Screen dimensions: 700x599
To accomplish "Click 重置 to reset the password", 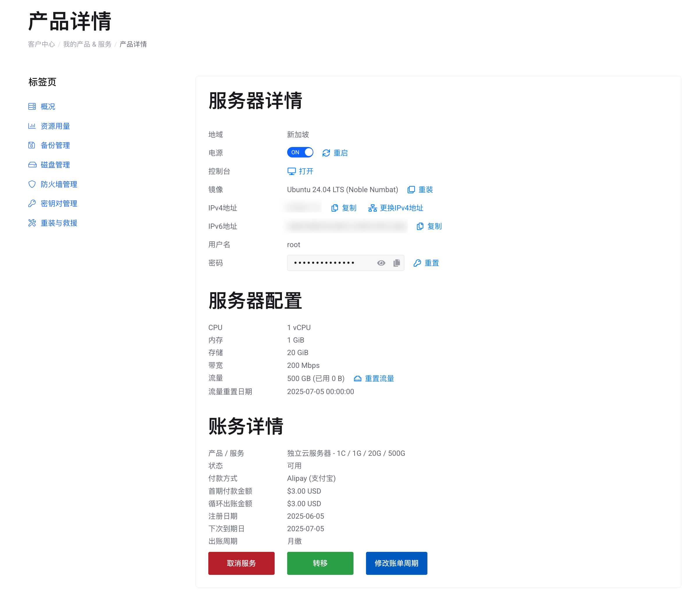I will coord(432,263).
